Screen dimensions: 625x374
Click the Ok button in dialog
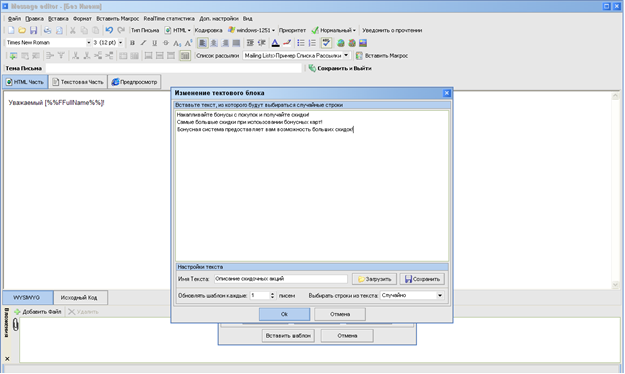click(x=284, y=314)
